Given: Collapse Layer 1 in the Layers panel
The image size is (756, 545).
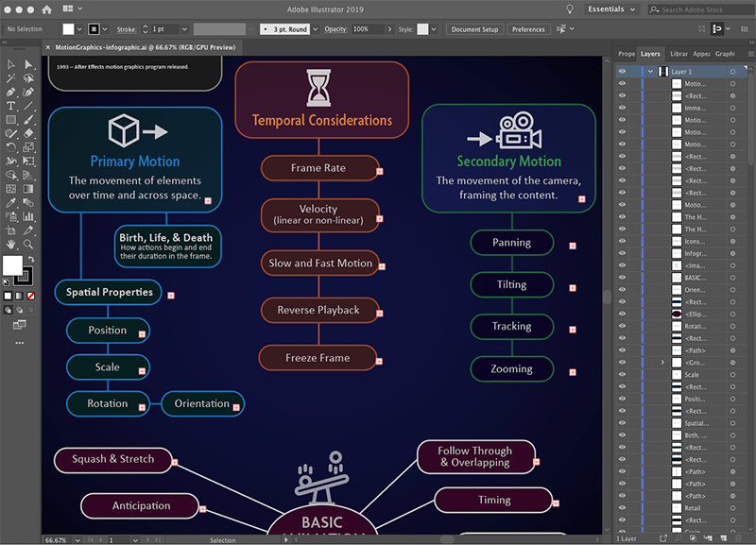Looking at the screenshot, I should click(650, 72).
